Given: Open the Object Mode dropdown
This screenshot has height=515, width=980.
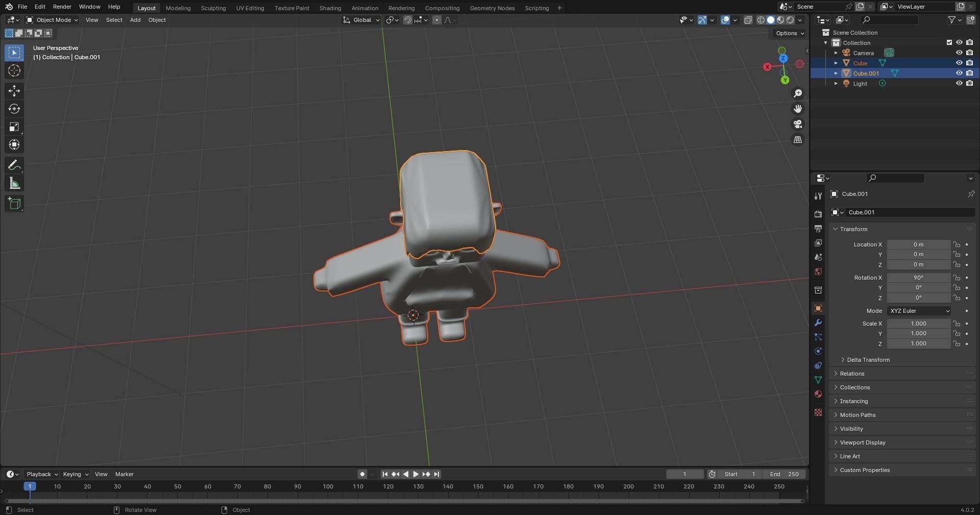Looking at the screenshot, I should (x=52, y=20).
